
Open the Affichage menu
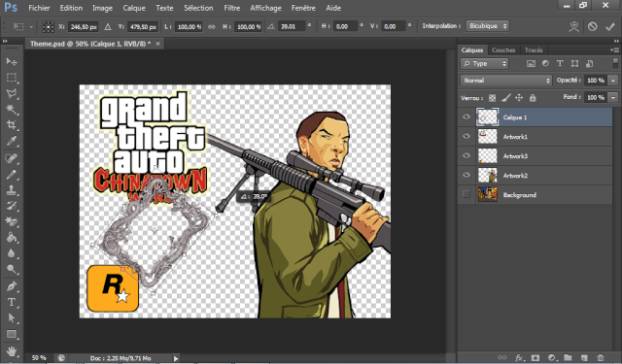pos(265,8)
